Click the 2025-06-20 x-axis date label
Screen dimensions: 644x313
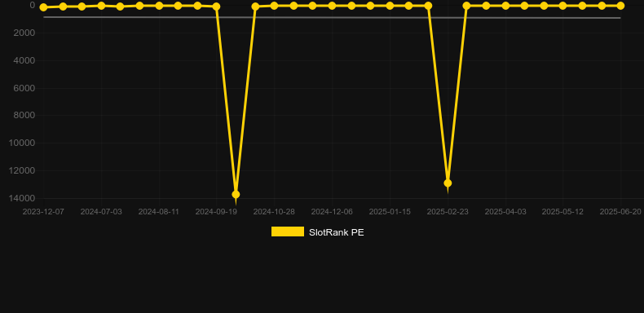click(620, 212)
